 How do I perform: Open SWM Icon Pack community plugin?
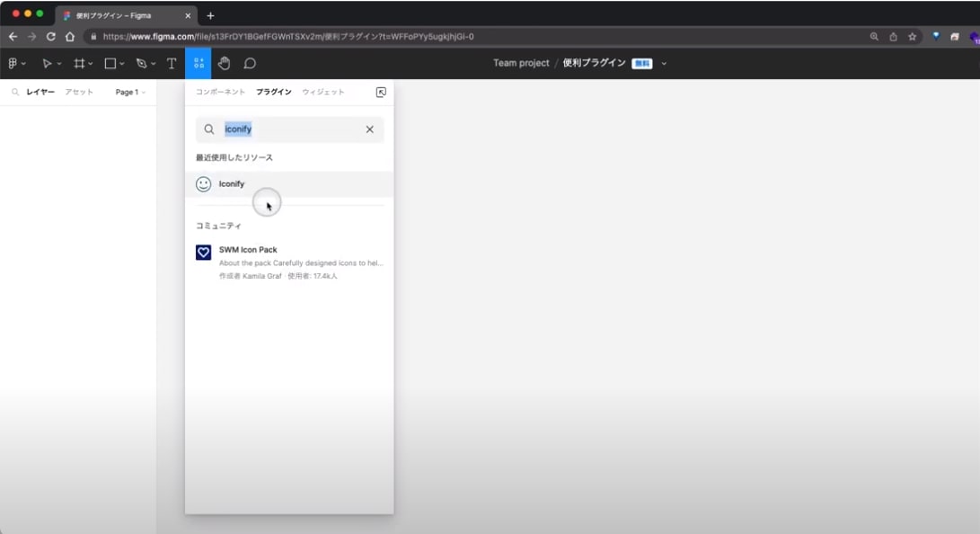point(289,263)
